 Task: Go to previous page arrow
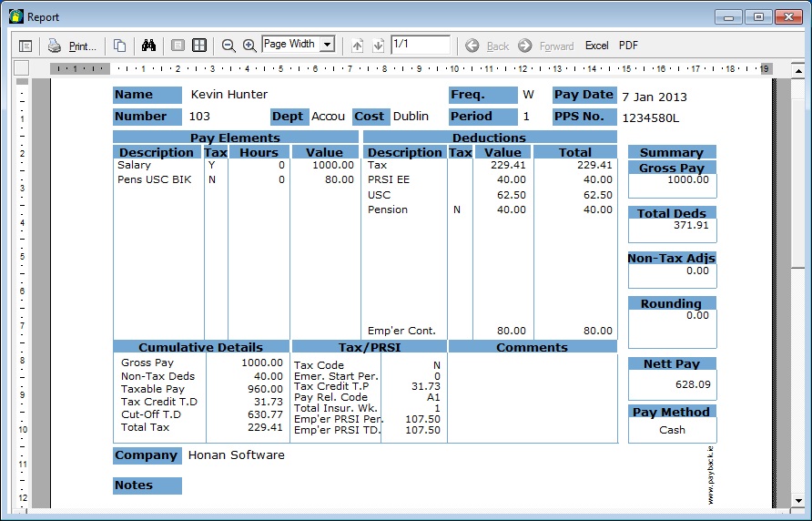point(358,46)
